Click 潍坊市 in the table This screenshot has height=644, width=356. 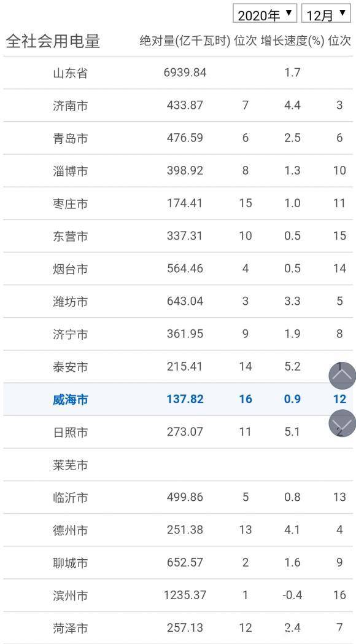(70, 302)
